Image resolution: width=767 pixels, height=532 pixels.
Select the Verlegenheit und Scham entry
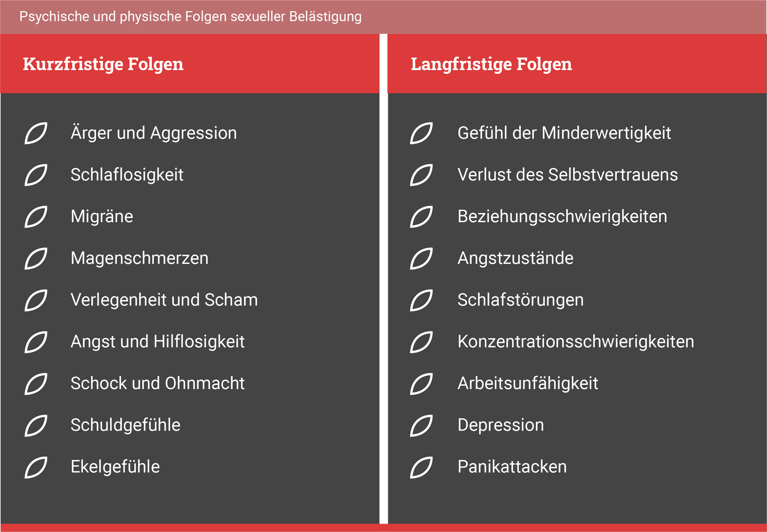[x=164, y=300]
